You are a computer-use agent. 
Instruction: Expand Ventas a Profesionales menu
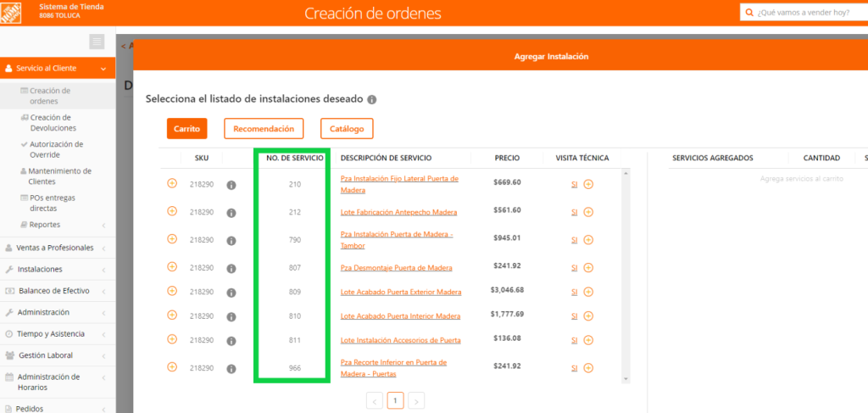(58, 248)
